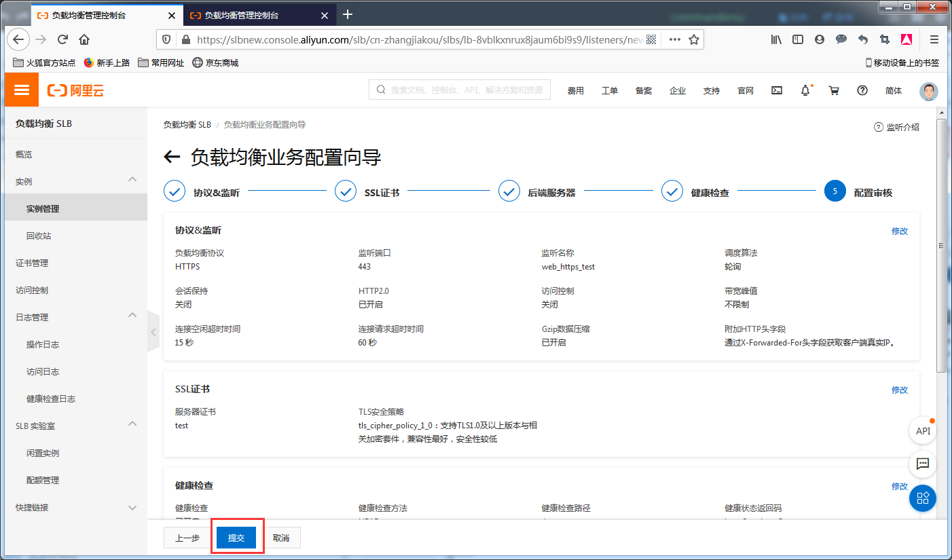The height and width of the screenshot is (560, 952).
Task: Select the SSL证书 completed step circle
Action: pyautogui.click(x=346, y=191)
